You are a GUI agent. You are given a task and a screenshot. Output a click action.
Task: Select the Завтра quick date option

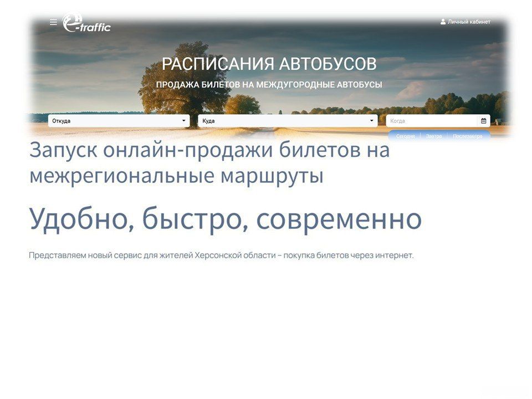click(x=435, y=135)
